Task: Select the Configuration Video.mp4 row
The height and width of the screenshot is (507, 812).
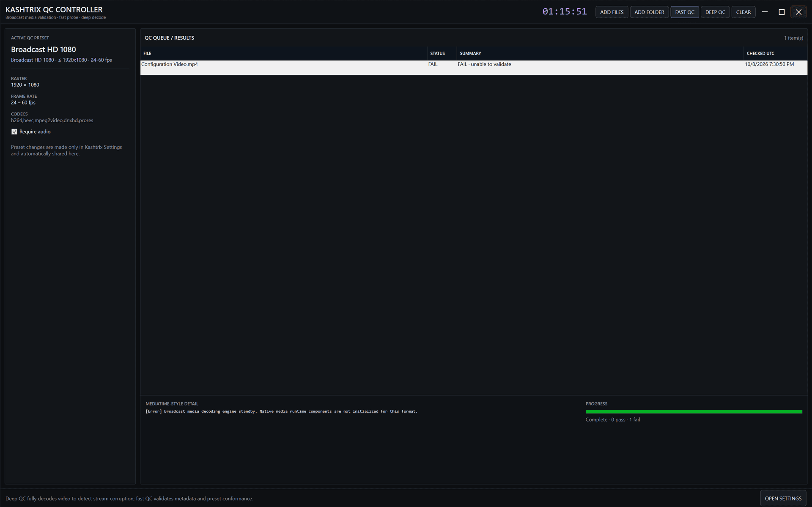Action: pyautogui.click(x=474, y=68)
